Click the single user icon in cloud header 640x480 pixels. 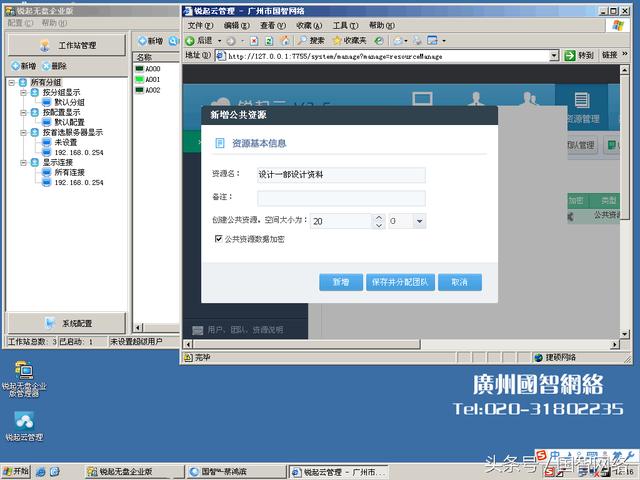pos(476,98)
